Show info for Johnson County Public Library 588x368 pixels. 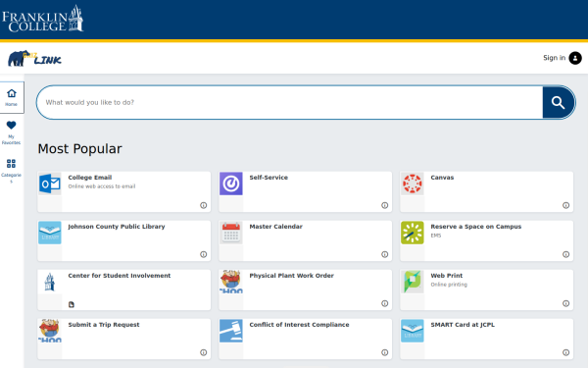[x=203, y=254]
